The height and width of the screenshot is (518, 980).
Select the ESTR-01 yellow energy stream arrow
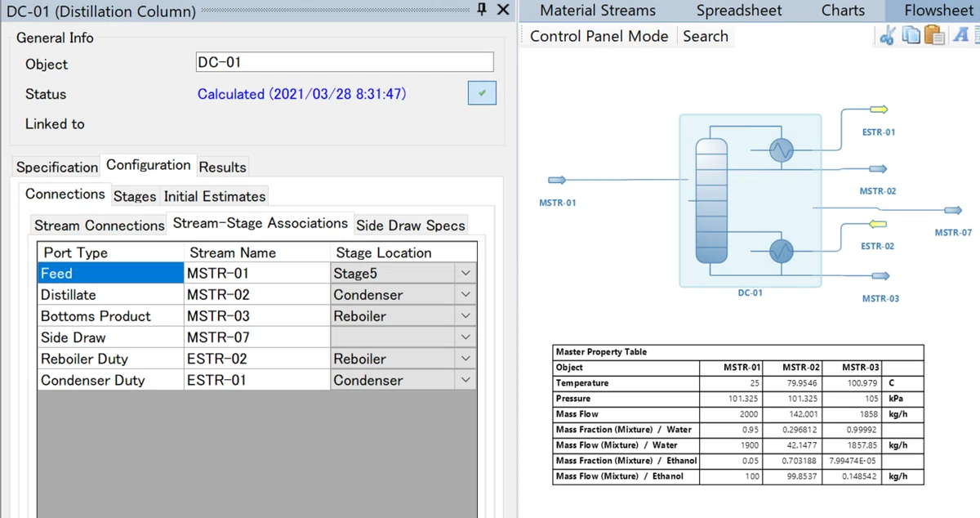tap(879, 109)
